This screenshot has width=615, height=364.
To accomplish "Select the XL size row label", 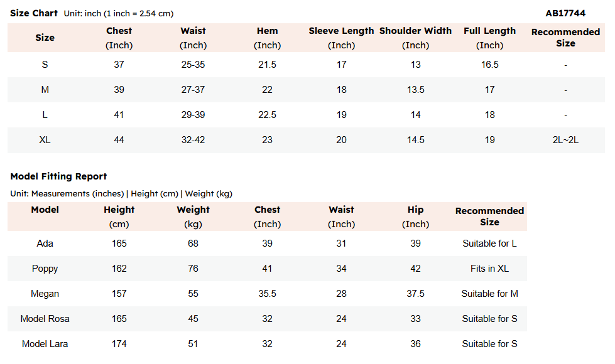I will (x=45, y=140).
